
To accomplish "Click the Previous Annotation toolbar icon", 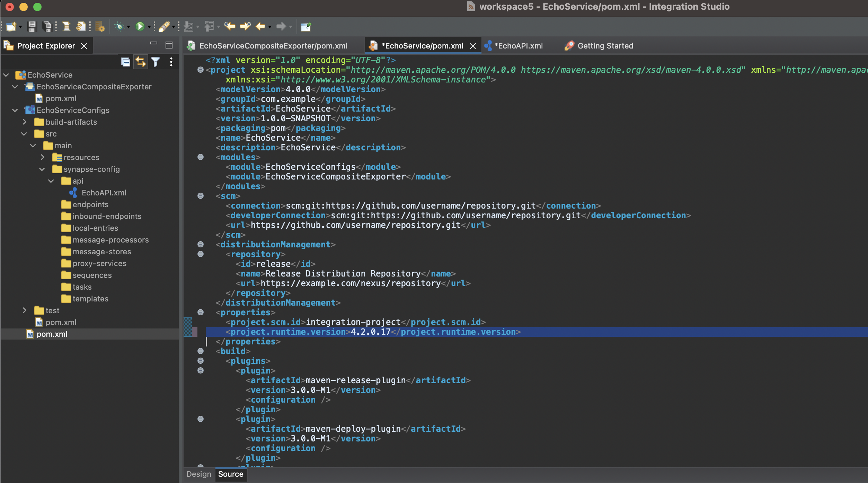I will click(x=210, y=26).
